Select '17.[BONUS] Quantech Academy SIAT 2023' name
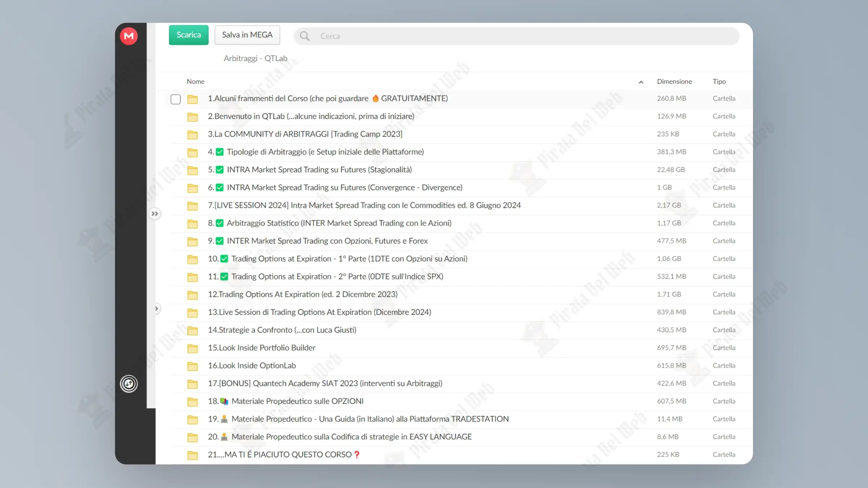Image resolution: width=868 pixels, height=488 pixels. coord(325,383)
